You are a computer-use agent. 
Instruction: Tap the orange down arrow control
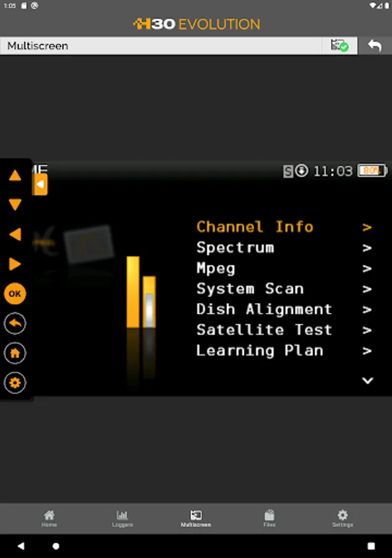tap(15, 205)
